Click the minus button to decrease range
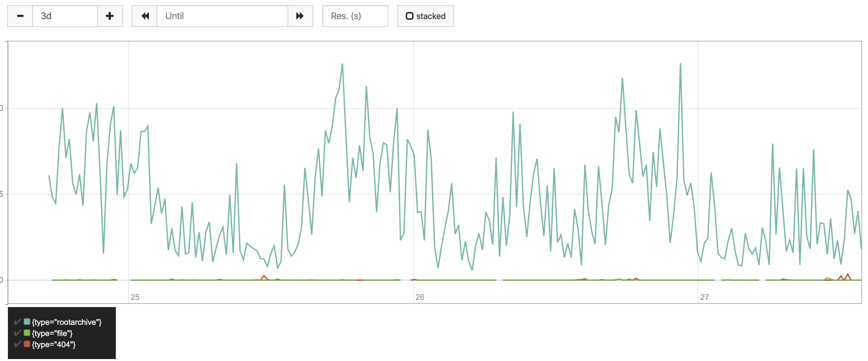Viewport: 868px width, 361px height. pyautogui.click(x=20, y=16)
